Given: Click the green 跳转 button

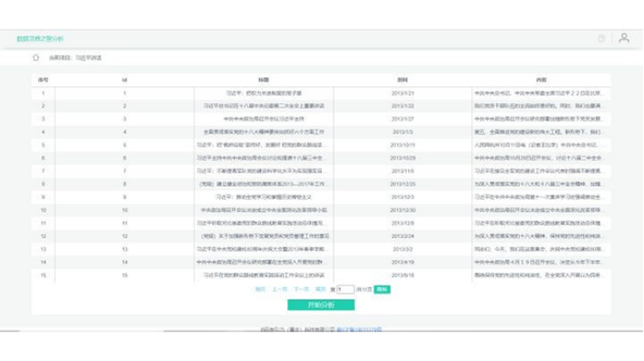Looking at the screenshot, I should coord(382,290).
